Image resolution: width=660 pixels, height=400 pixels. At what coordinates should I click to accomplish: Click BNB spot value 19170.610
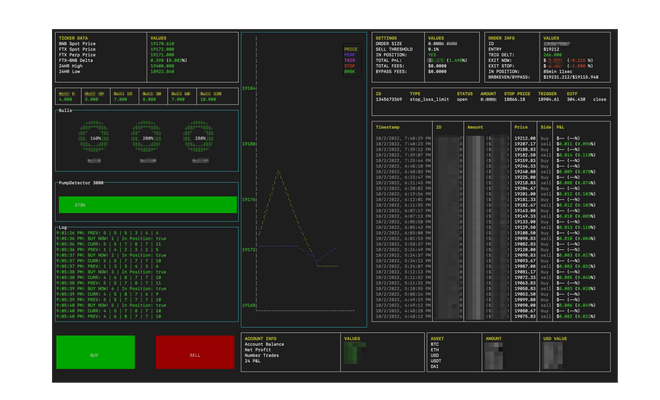[162, 44]
